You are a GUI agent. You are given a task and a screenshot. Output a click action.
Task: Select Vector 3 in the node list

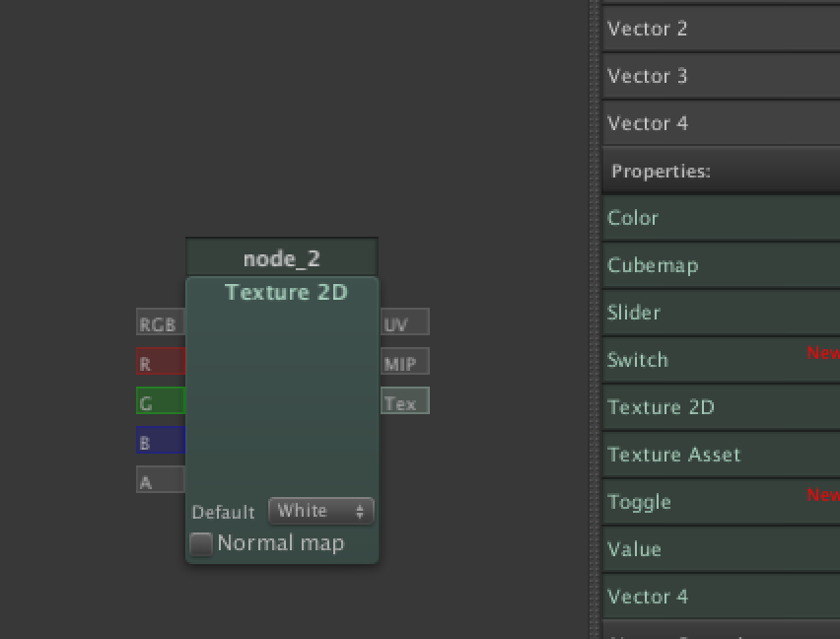point(720,76)
